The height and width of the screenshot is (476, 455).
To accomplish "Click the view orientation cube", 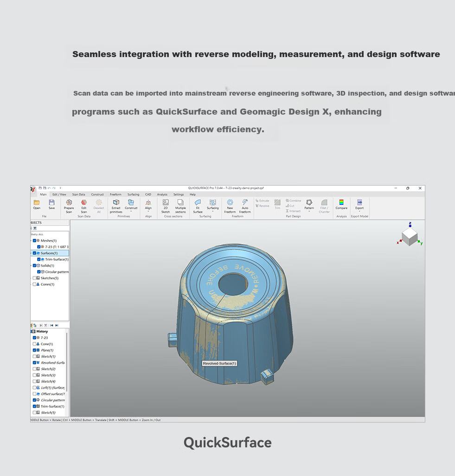I will click(409, 237).
